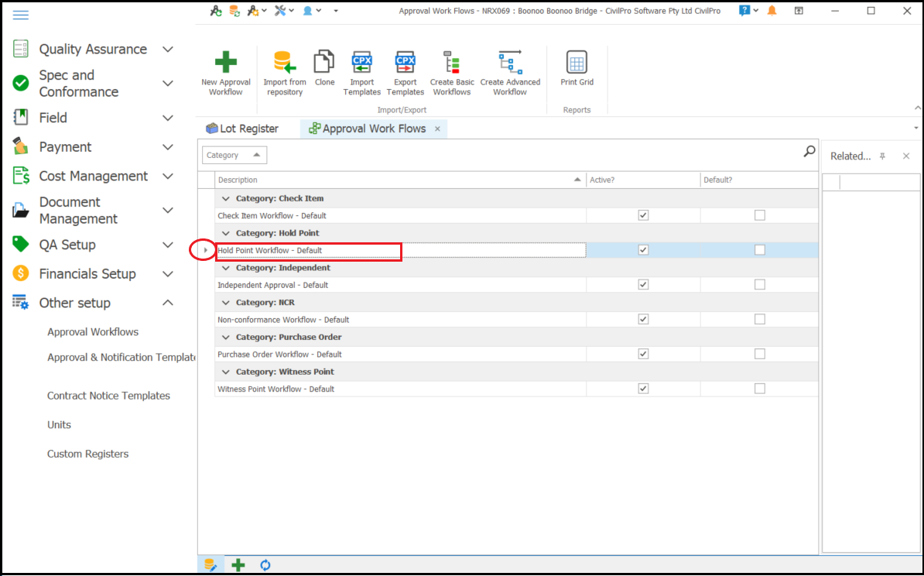This screenshot has height=576, width=924.
Task: Toggle Active checkbox for Non-conformance Workflow
Action: coord(643,319)
